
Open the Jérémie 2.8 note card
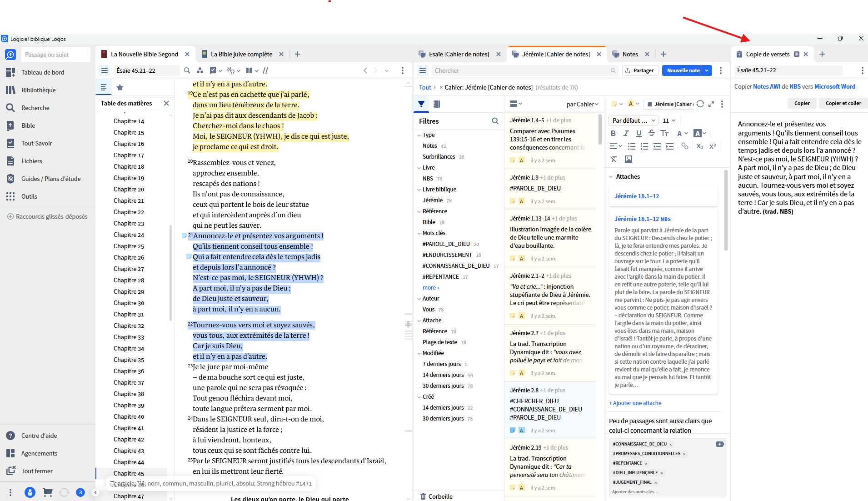(x=550, y=410)
